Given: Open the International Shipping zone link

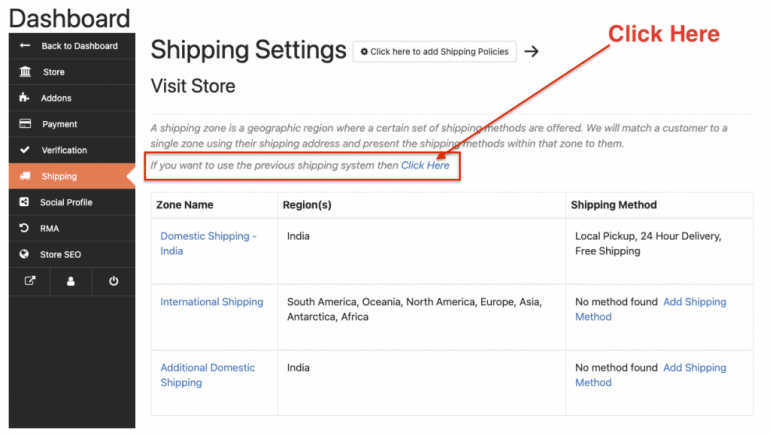Looking at the screenshot, I should [212, 301].
